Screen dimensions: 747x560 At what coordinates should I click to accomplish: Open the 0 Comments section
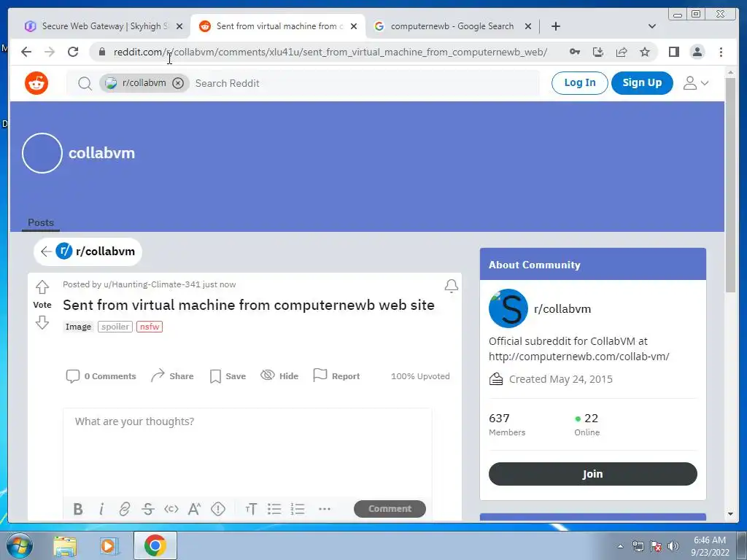(x=101, y=376)
